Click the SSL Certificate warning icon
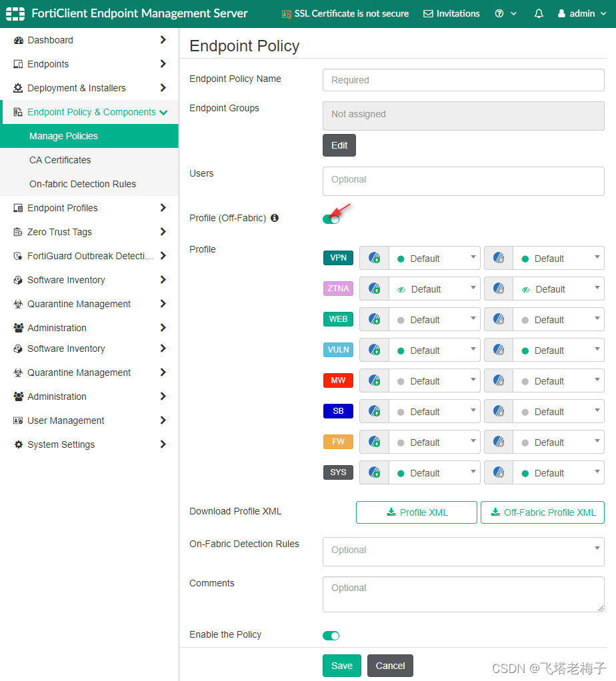 point(286,15)
